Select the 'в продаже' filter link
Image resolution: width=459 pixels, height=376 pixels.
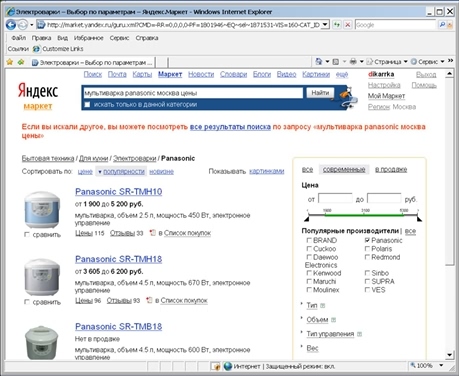tap(391, 169)
